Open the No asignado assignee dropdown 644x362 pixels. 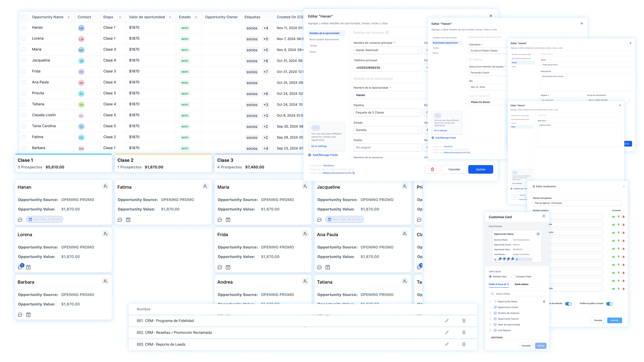(563, 100)
